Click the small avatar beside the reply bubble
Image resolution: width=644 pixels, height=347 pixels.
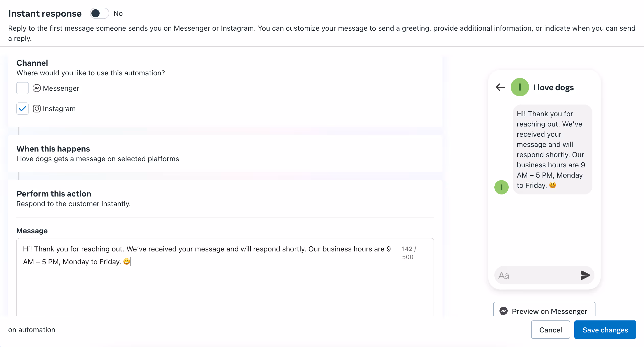pos(501,187)
